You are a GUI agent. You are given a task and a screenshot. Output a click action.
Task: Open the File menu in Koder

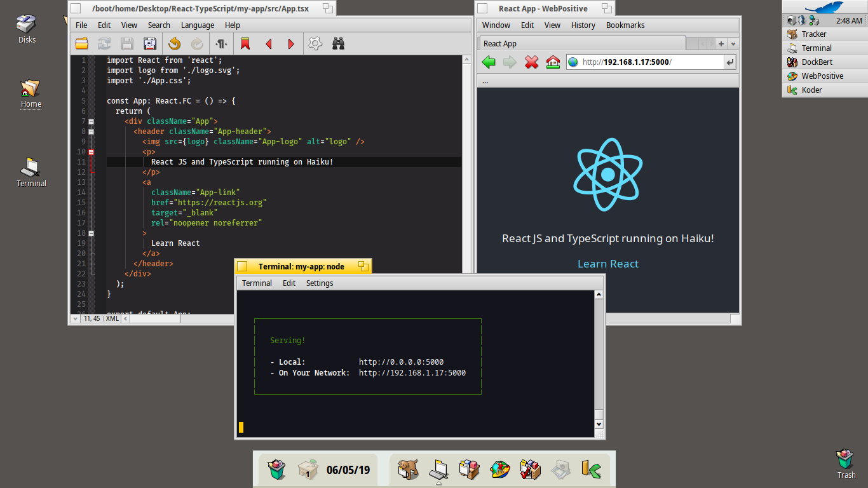coord(81,25)
